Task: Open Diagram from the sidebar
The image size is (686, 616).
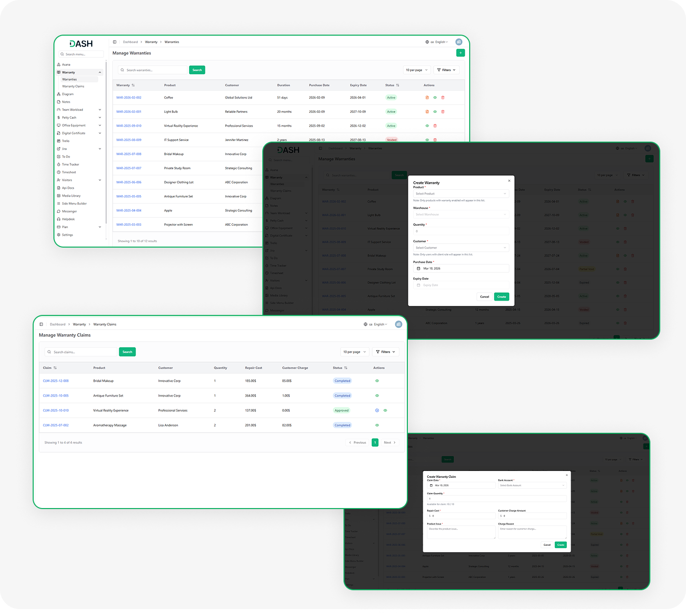Action: pos(68,94)
